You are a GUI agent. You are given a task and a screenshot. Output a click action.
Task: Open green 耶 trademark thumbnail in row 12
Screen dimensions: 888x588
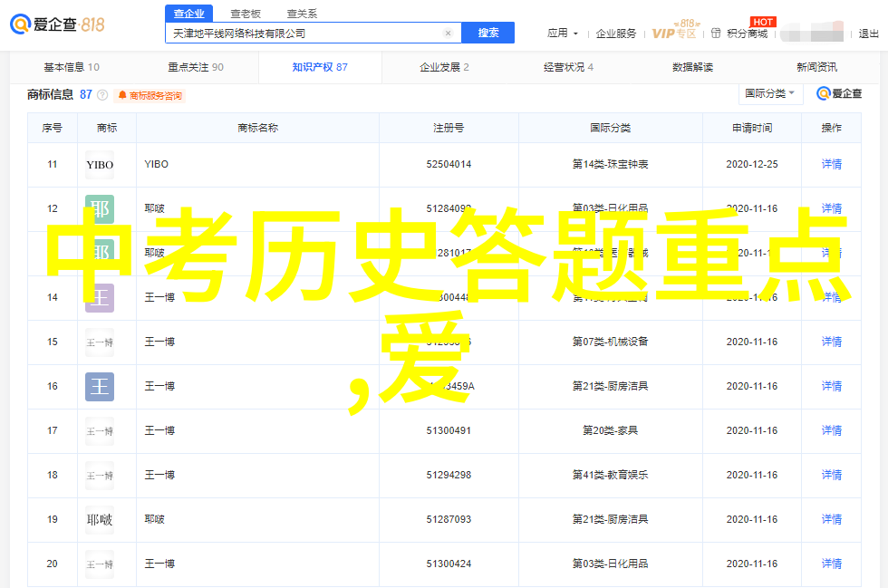[x=100, y=209]
